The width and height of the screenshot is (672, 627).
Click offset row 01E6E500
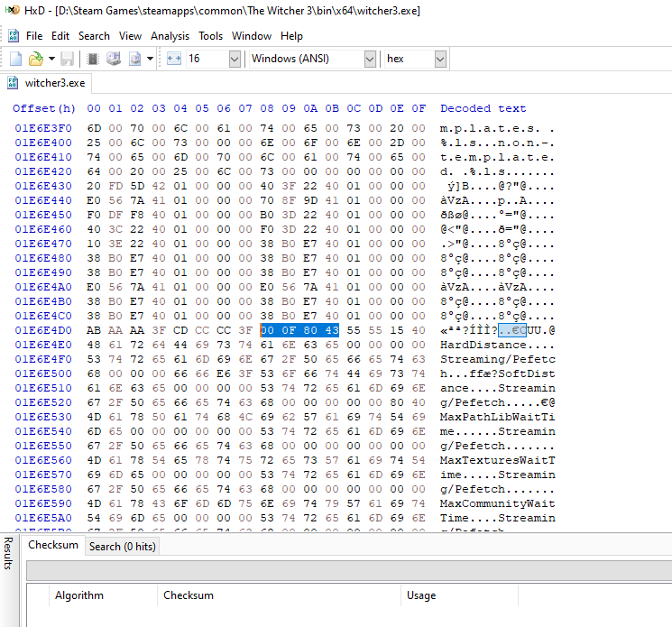click(x=43, y=373)
